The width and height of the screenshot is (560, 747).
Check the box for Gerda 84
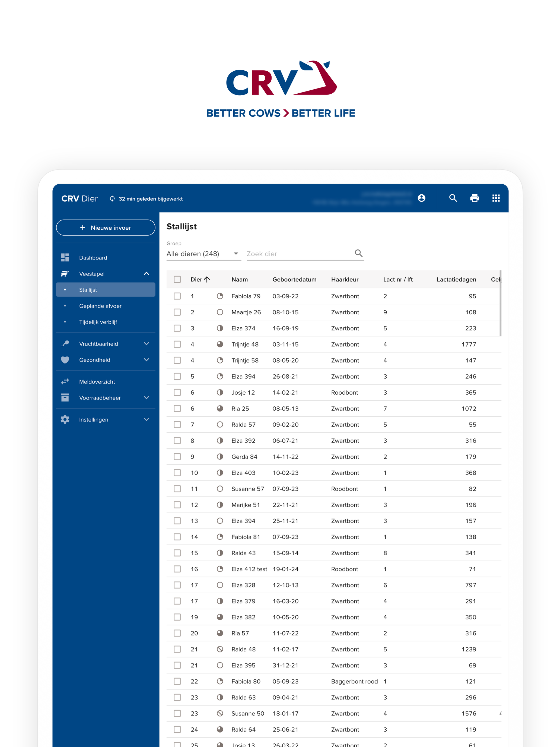177,457
